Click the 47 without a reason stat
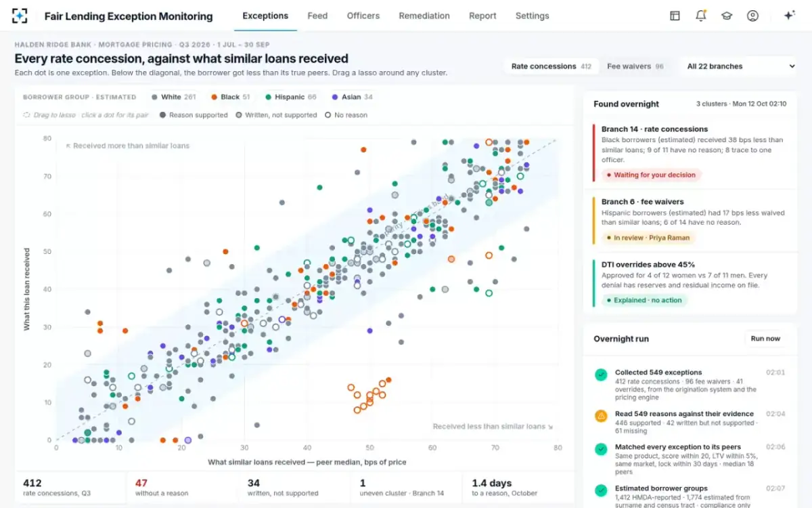 [183, 488]
